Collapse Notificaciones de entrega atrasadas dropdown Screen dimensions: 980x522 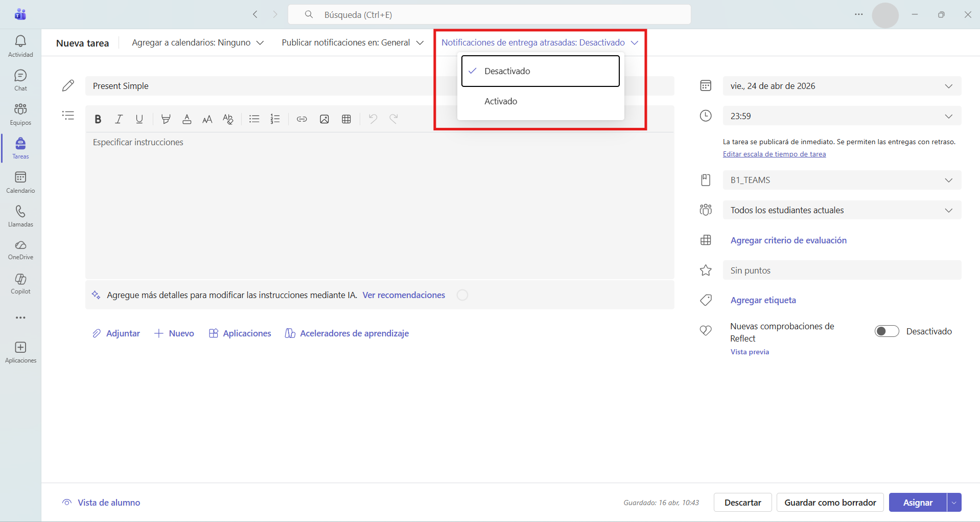coord(540,42)
